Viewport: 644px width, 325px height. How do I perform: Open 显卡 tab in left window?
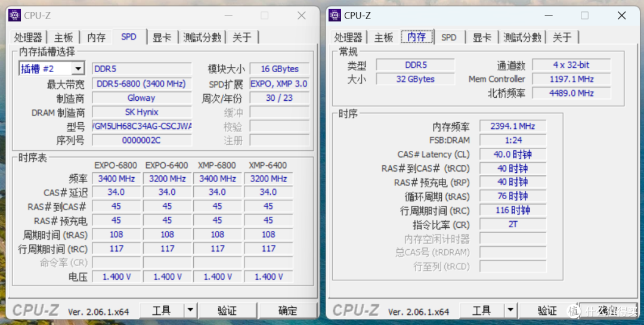click(x=162, y=38)
